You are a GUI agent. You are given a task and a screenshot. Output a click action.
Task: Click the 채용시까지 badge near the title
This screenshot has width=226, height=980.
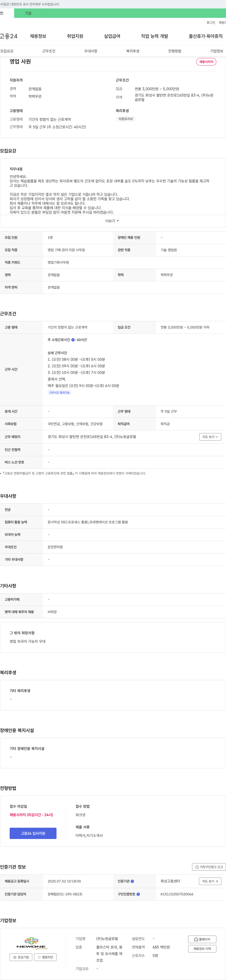point(206,62)
